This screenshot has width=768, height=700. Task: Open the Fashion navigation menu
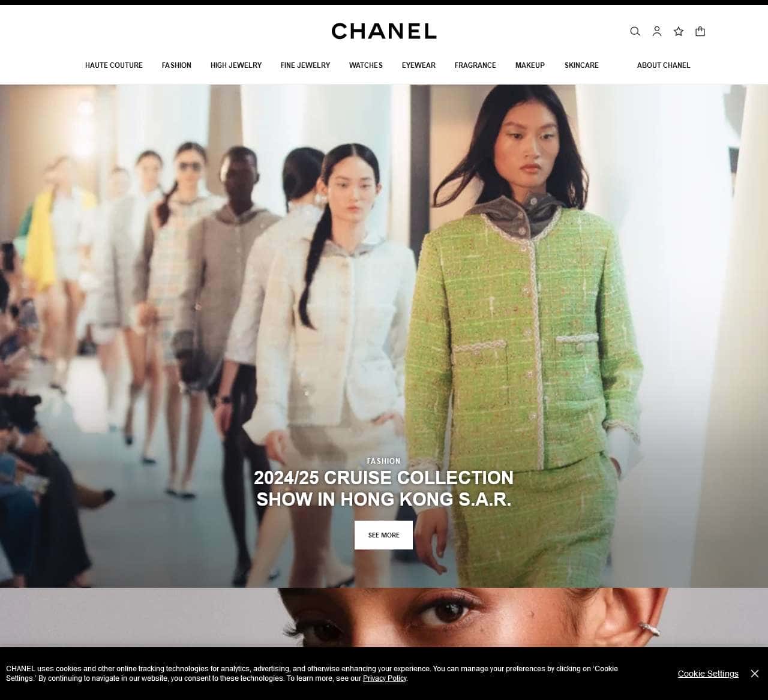[176, 65]
